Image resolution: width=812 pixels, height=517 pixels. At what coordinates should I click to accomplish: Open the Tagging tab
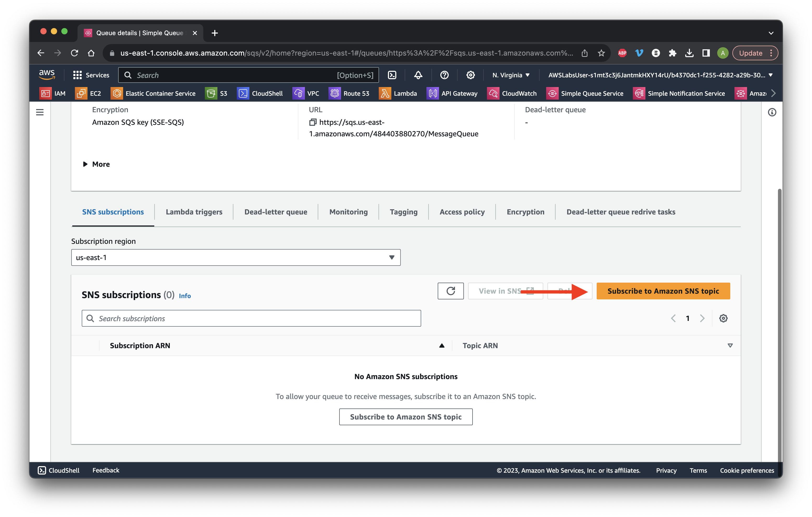pyautogui.click(x=403, y=212)
